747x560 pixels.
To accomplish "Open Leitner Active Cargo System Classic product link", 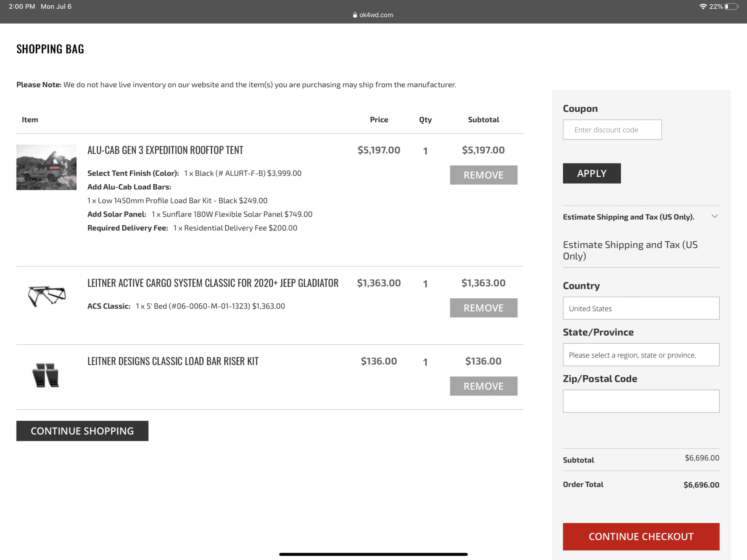I will (x=213, y=283).
